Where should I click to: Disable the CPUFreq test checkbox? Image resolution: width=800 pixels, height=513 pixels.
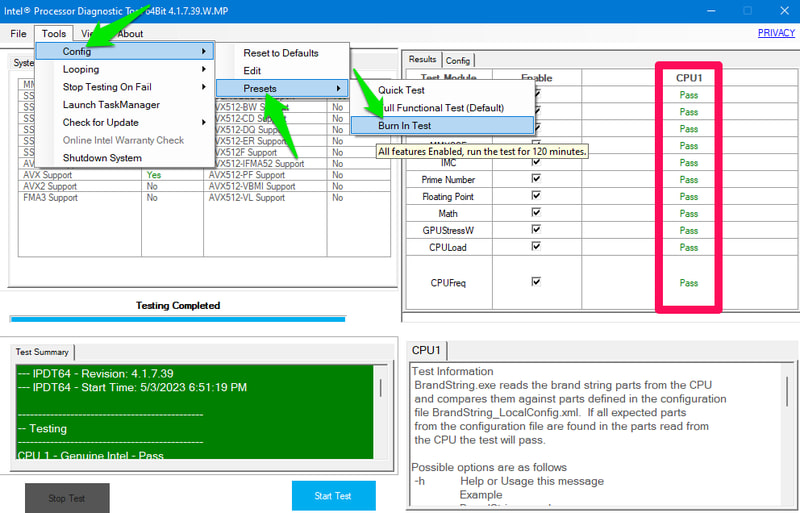click(x=537, y=282)
